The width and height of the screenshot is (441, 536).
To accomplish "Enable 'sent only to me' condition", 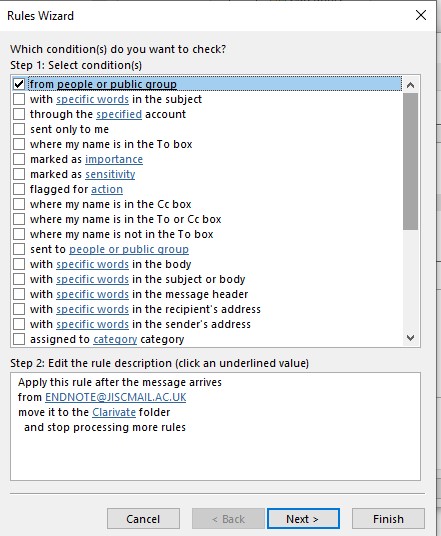I will pyautogui.click(x=19, y=129).
